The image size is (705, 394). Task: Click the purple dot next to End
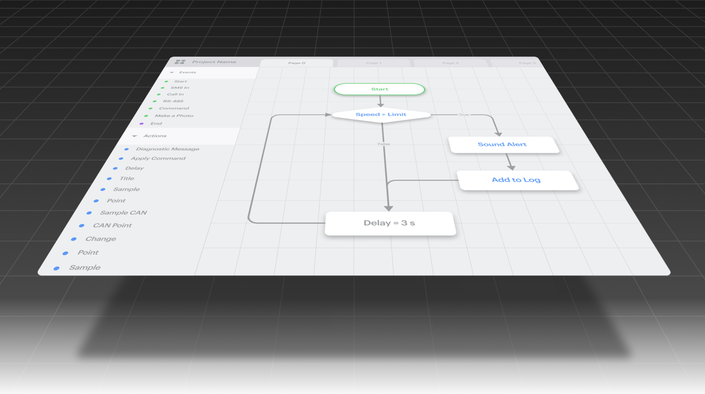pyautogui.click(x=142, y=123)
